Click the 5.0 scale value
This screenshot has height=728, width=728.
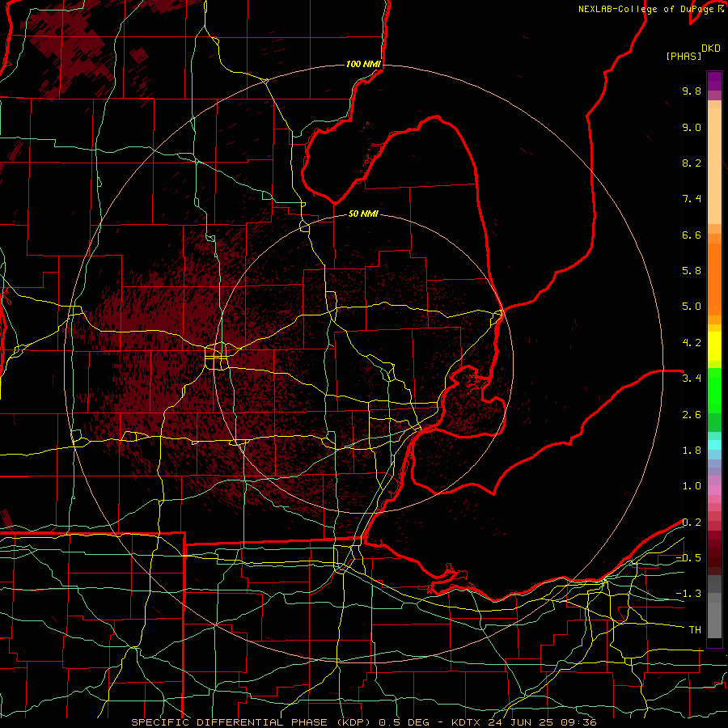click(x=692, y=307)
